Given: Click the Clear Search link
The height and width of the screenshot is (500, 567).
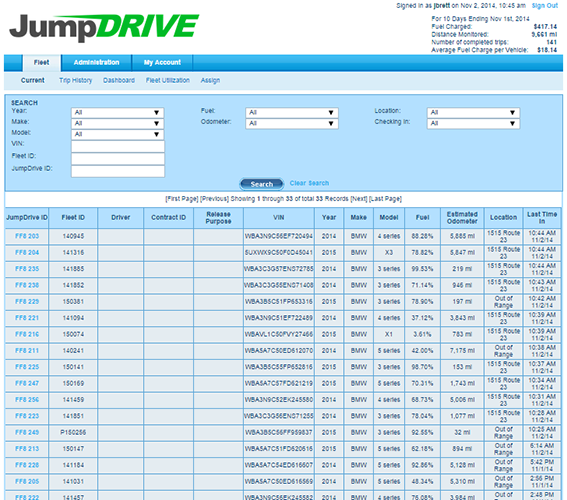Looking at the screenshot, I should click(309, 183).
